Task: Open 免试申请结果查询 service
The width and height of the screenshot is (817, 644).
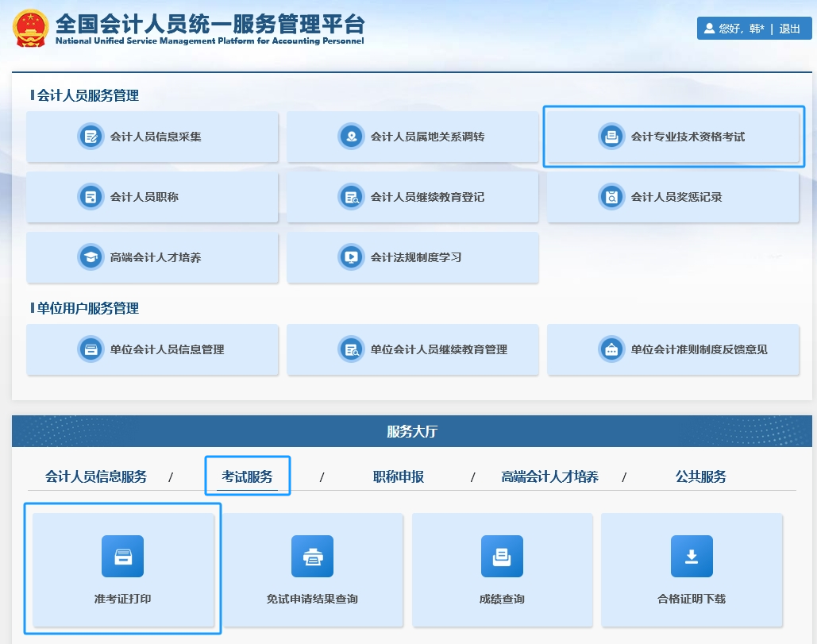Action: (312, 556)
